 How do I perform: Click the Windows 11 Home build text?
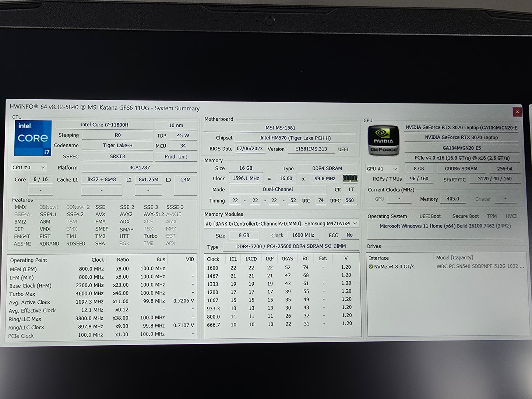tap(445, 226)
